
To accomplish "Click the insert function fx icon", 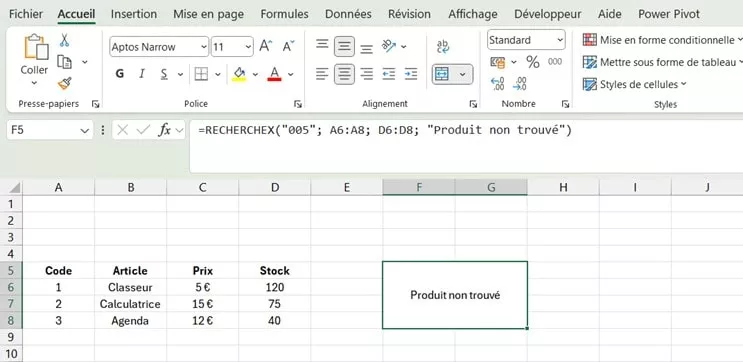I will point(164,130).
